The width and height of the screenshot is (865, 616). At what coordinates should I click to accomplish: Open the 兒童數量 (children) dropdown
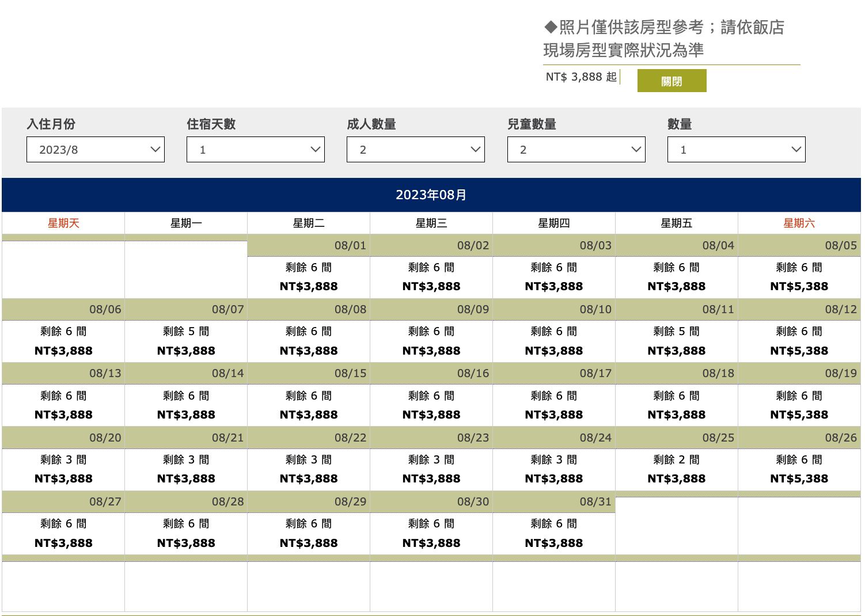(575, 149)
